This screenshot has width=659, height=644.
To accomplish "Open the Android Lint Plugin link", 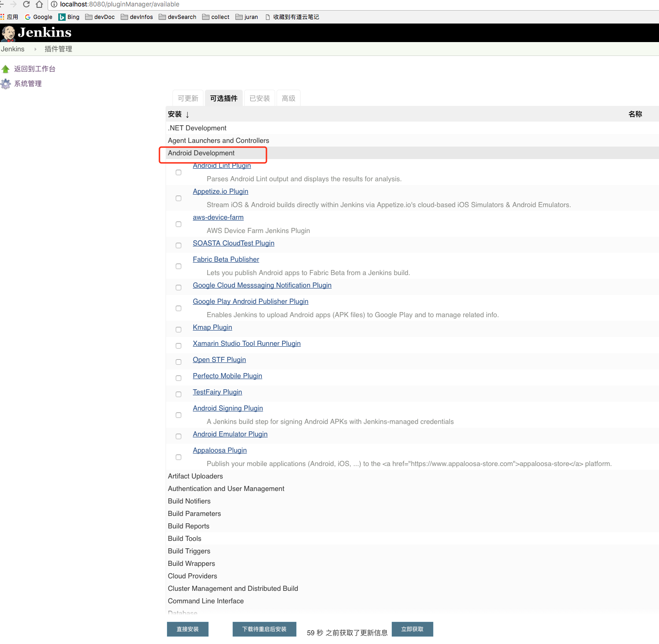I will pos(222,166).
